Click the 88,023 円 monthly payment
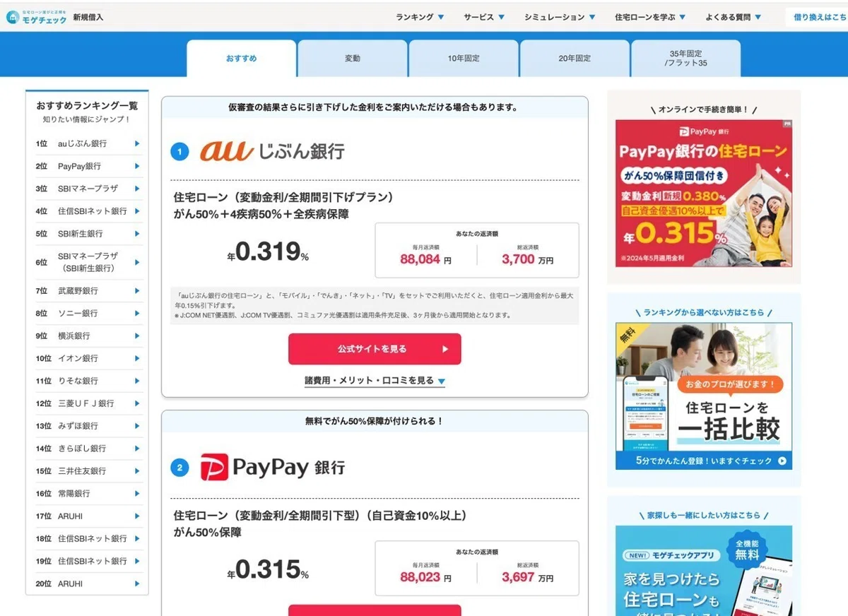This screenshot has width=848, height=616. (425, 577)
